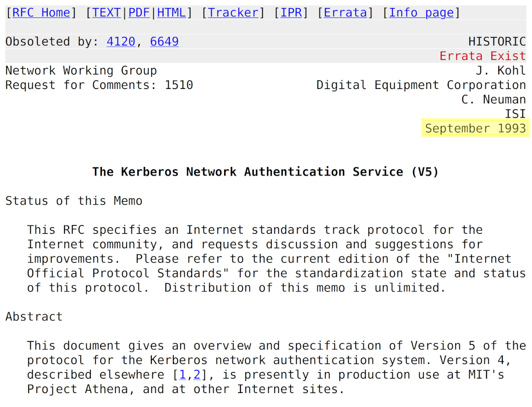Select the highlighted September 1993 date
Viewport: 532px width, 407px height.
[x=475, y=128]
